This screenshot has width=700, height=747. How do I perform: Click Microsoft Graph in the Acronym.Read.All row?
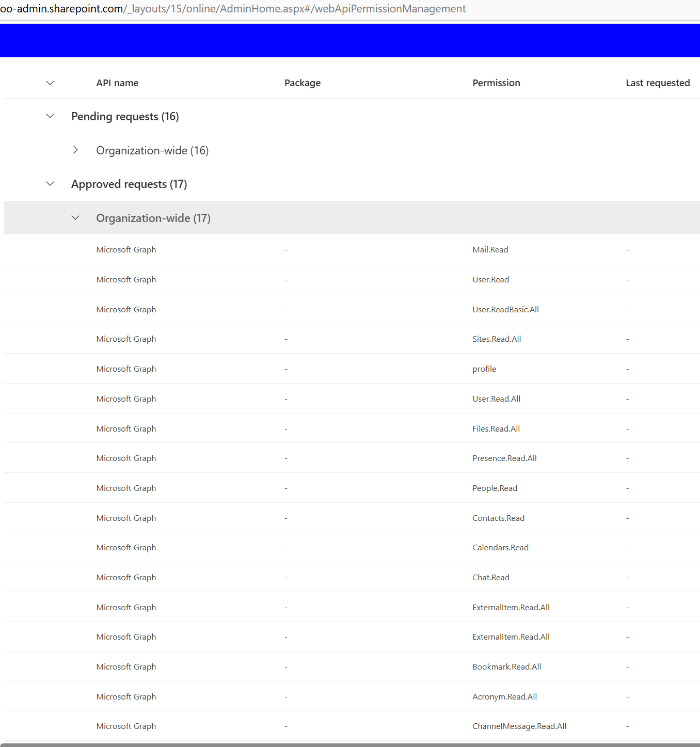click(126, 696)
